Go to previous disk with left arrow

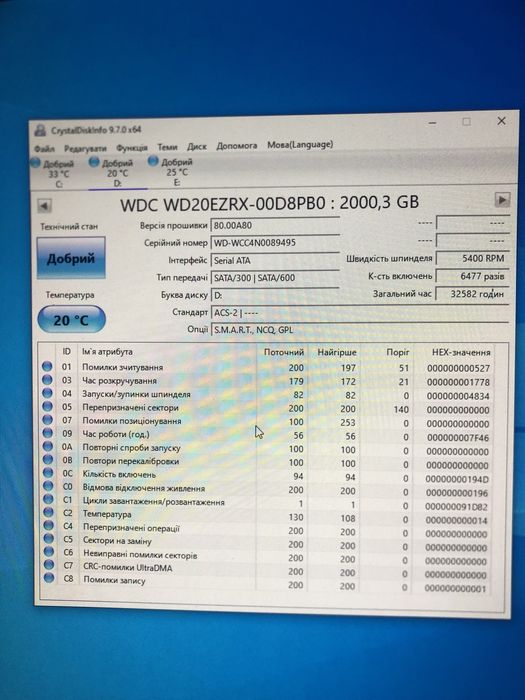44,206
